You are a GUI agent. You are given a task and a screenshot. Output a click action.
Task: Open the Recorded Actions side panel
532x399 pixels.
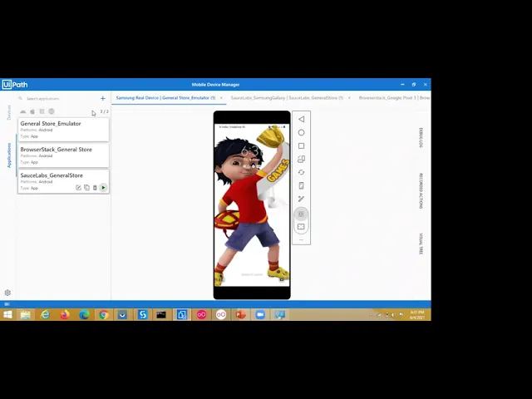tap(421, 190)
